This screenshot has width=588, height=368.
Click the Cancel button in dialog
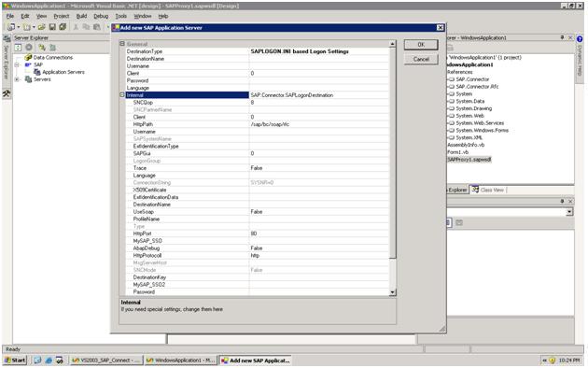coord(421,59)
